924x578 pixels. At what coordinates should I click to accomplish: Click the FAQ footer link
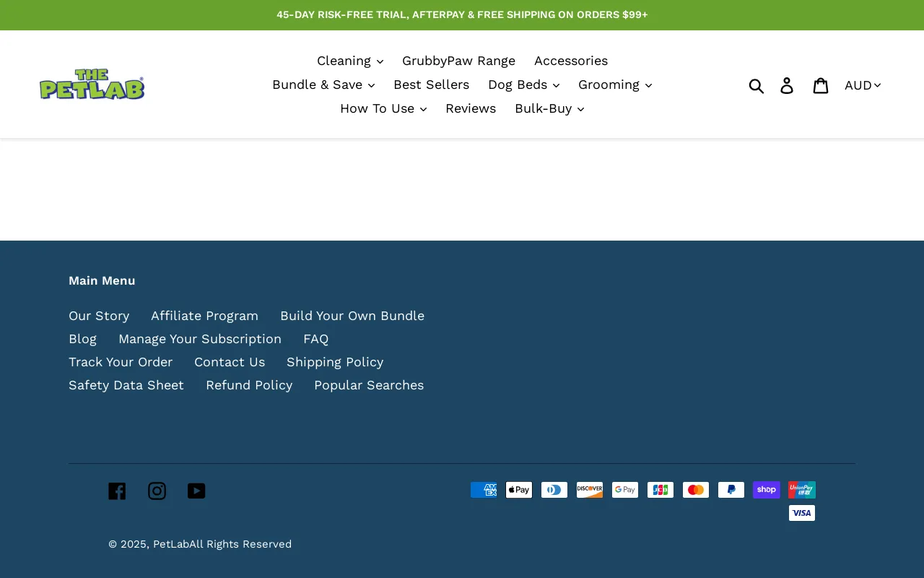click(315, 338)
